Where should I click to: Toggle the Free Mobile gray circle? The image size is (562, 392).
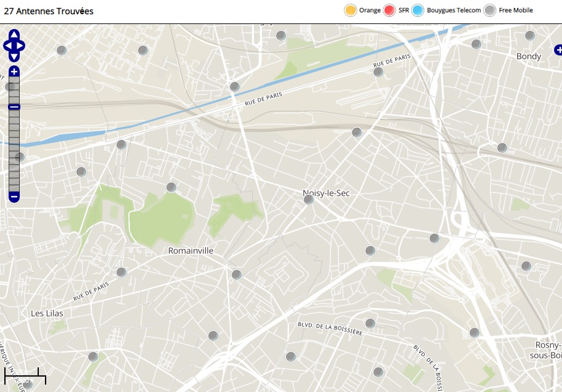[x=490, y=10]
